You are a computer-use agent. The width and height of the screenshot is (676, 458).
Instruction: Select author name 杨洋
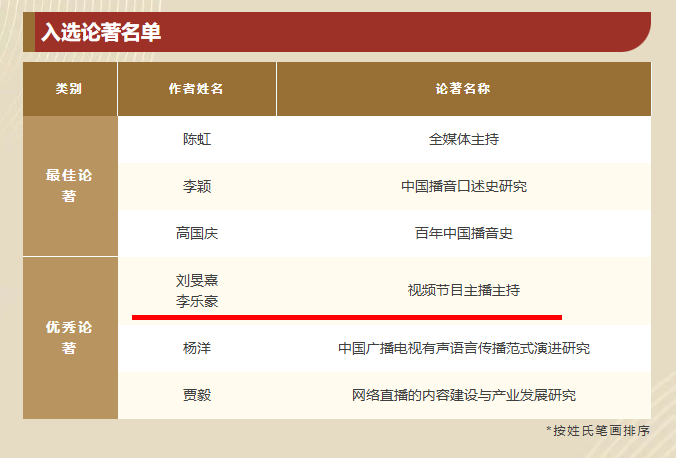[x=197, y=349]
